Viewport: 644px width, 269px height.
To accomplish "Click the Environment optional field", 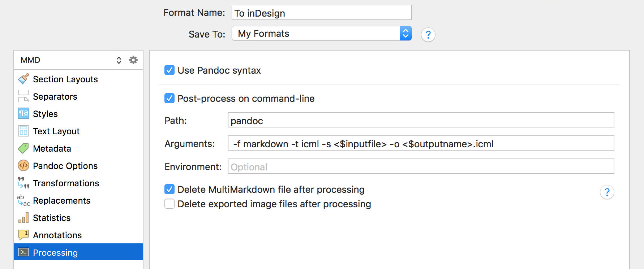I will click(x=421, y=166).
